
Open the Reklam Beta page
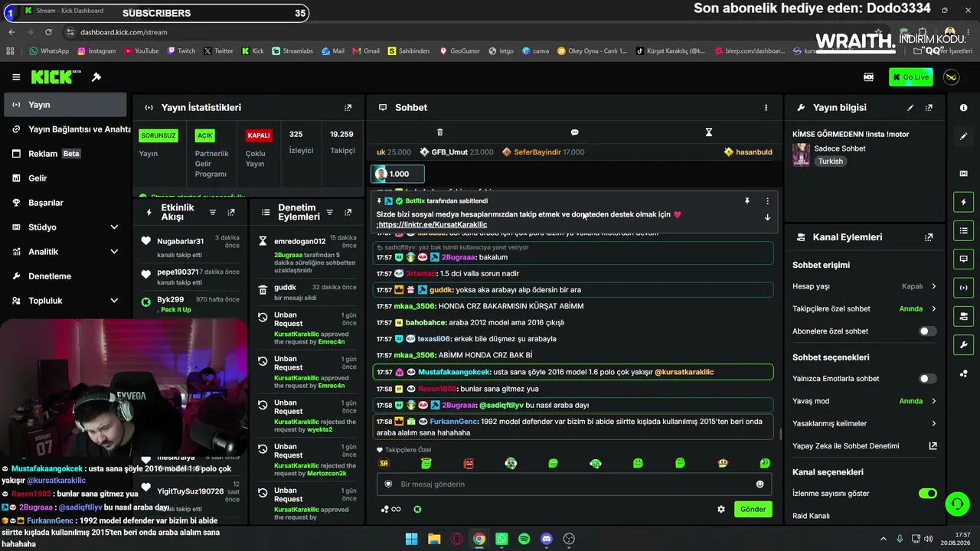[64, 154]
